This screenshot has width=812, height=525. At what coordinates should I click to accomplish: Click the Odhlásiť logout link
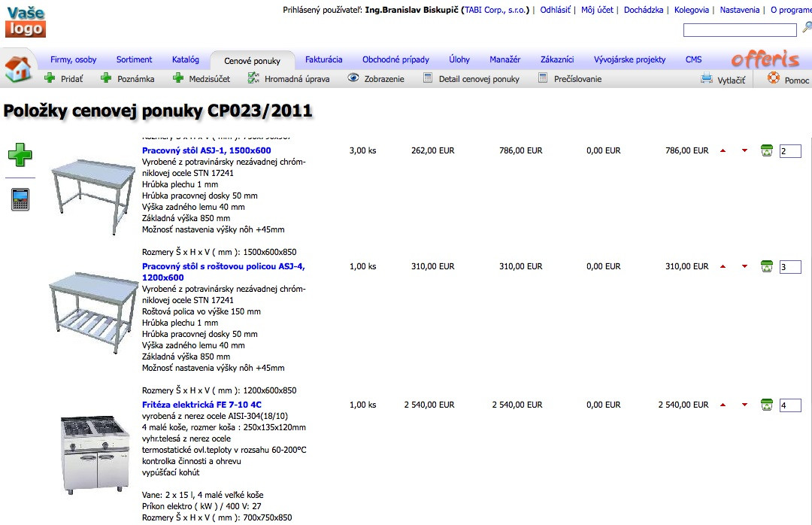point(555,10)
